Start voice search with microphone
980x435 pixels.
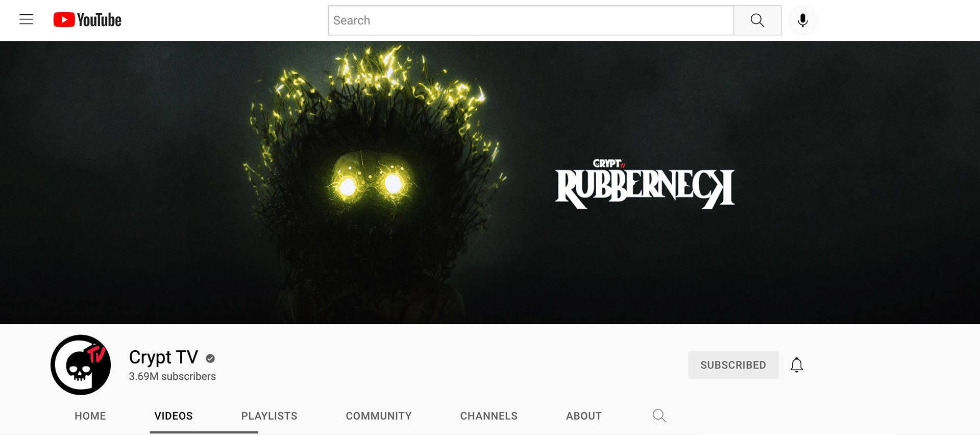pyautogui.click(x=803, y=20)
